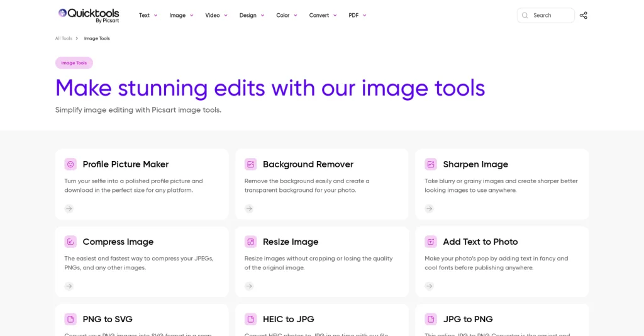Click the arrow under Background Remover description
This screenshot has height=336, width=644.
click(x=249, y=209)
